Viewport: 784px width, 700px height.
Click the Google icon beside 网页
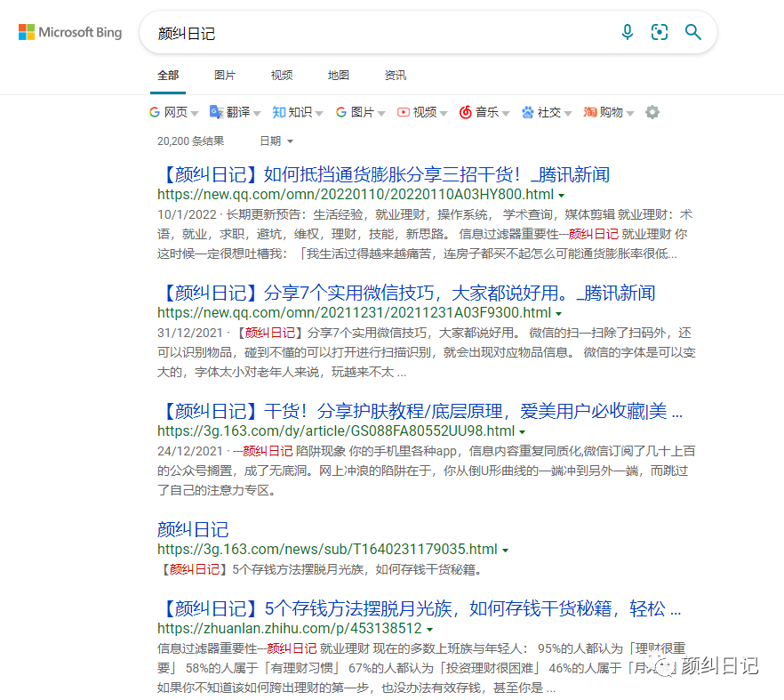pyautogui.click(x=155, y=112)
